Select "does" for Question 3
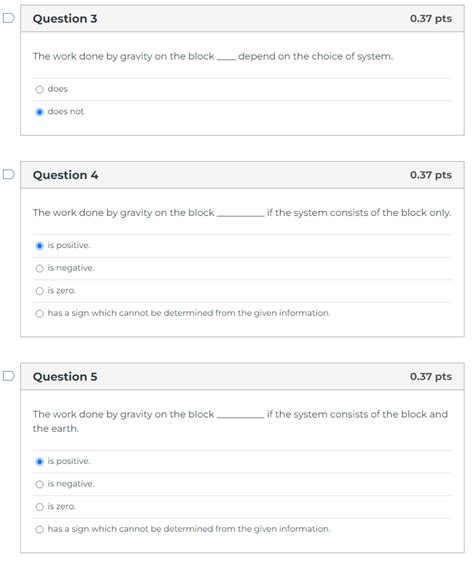The image size is (474, 562). 39,89
